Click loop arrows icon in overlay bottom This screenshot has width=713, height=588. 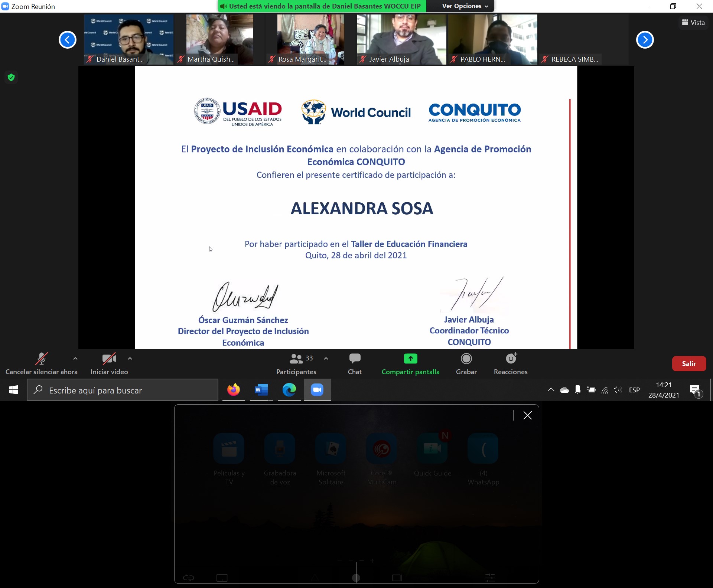tap(189, 578)
